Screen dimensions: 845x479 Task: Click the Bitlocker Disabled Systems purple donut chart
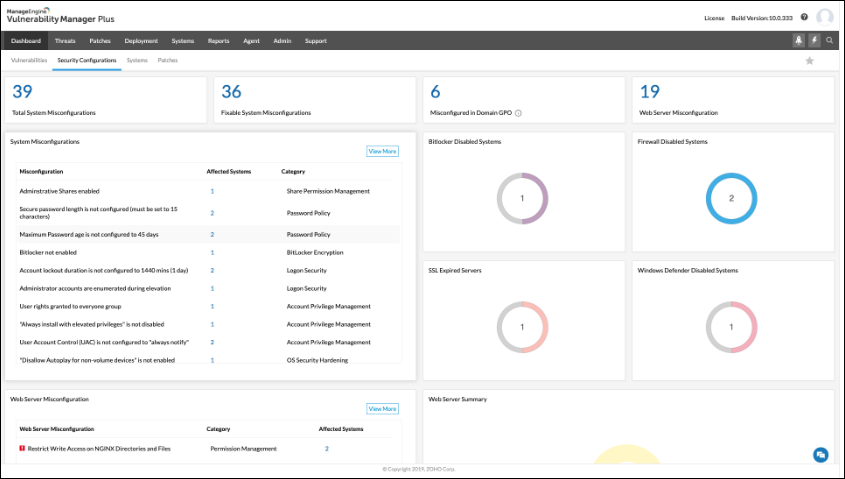click(x=522, y=199)
